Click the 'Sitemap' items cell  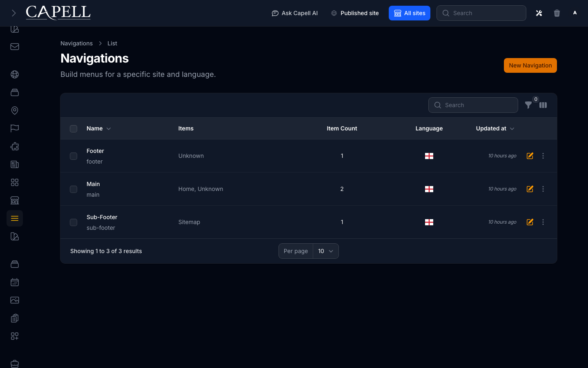[x=189, y=222]
